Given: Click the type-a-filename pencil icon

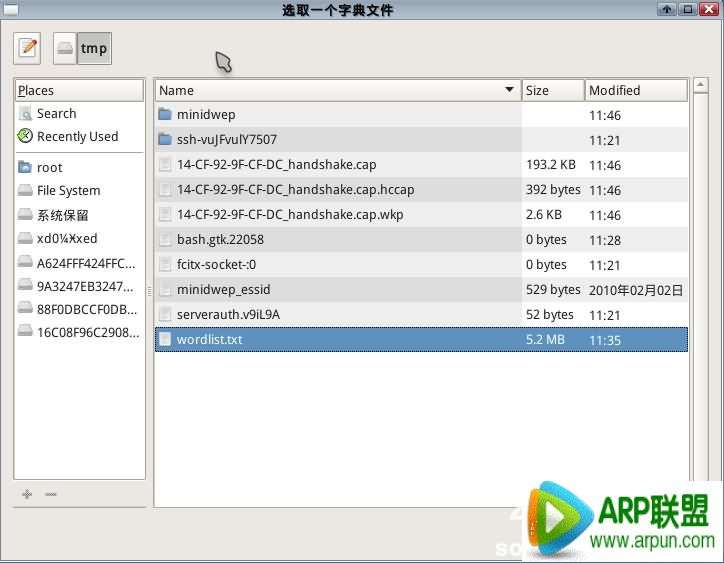Looking at the screenshot, I should [x=27, y=48].
